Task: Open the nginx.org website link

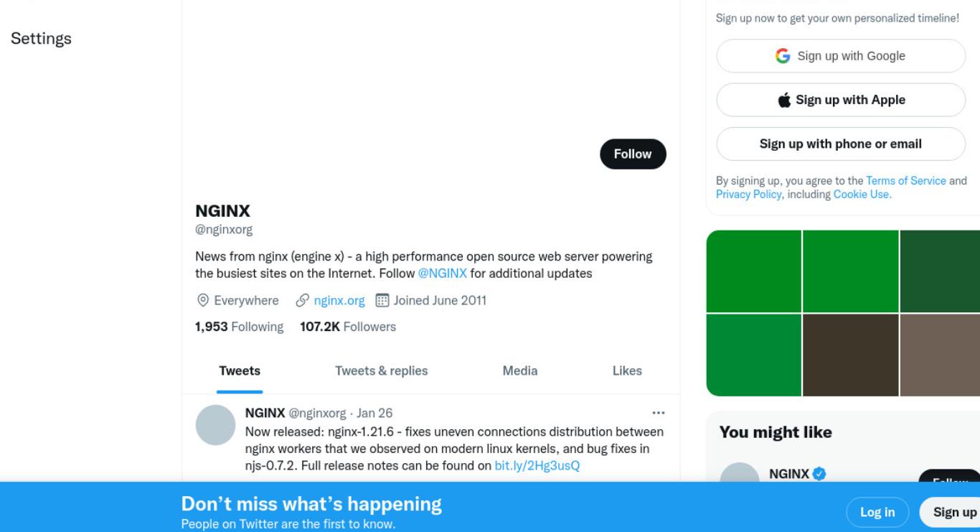Action: click(x=339, y=300)
